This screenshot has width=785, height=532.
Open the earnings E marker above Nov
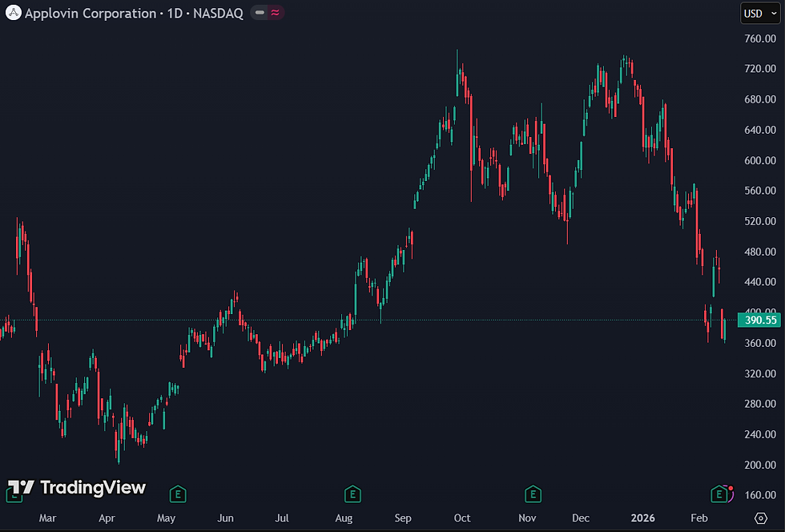click(533, 494)
